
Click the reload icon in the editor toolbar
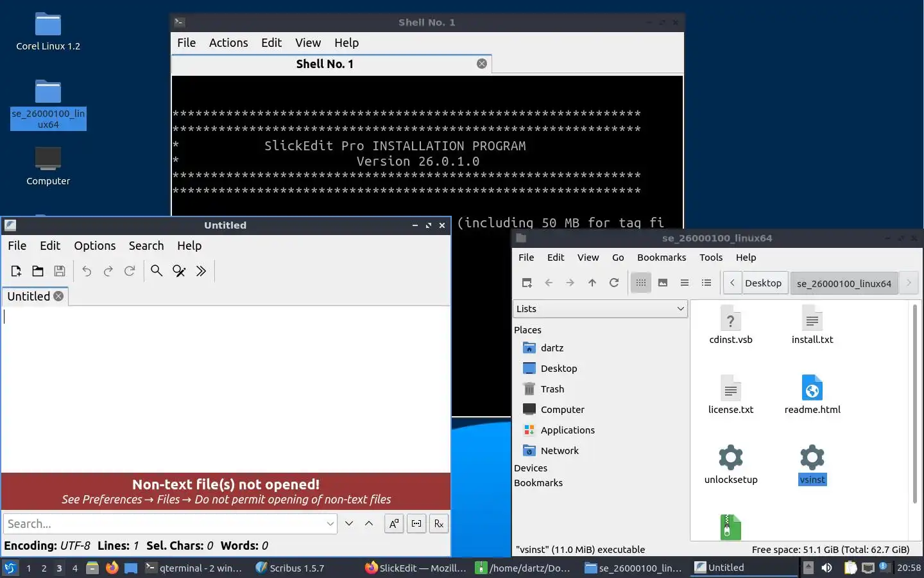(130, 271)
